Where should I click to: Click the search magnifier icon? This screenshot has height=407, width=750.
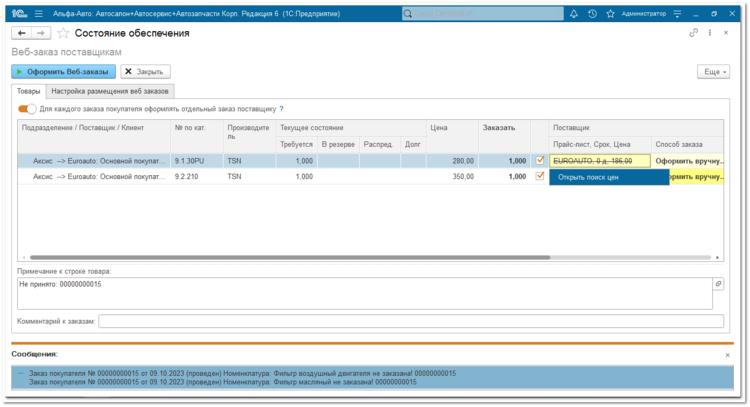[408, 14]
